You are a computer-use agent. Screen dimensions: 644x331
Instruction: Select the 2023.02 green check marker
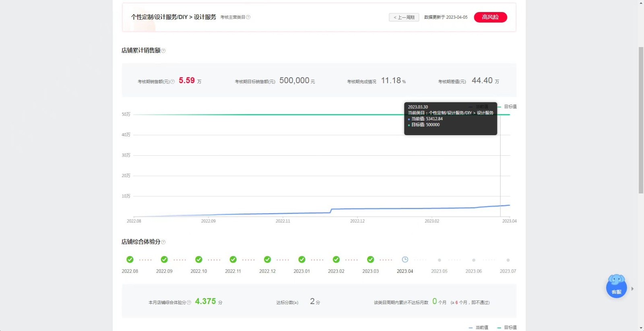coord(336,259)
